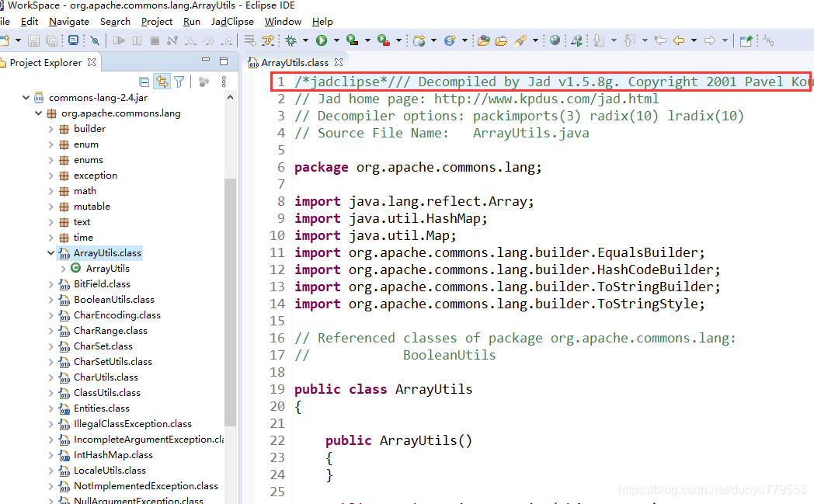
Task: Click the Open Task briefcase folder icon
Action: pos(501,40)
